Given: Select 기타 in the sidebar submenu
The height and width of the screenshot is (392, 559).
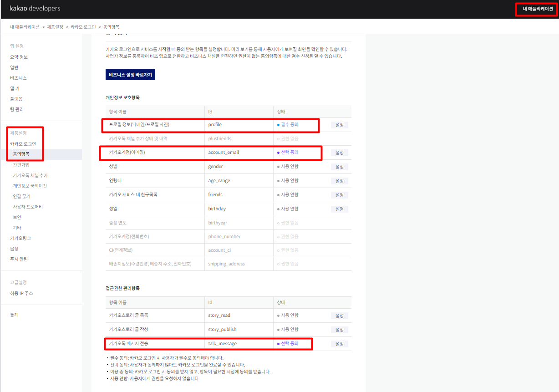Looking at the screenshot, I should click(x=17, y=228).
